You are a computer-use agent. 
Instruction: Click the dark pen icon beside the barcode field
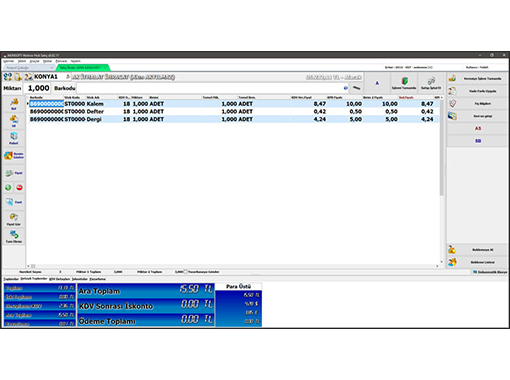[356, 88]
